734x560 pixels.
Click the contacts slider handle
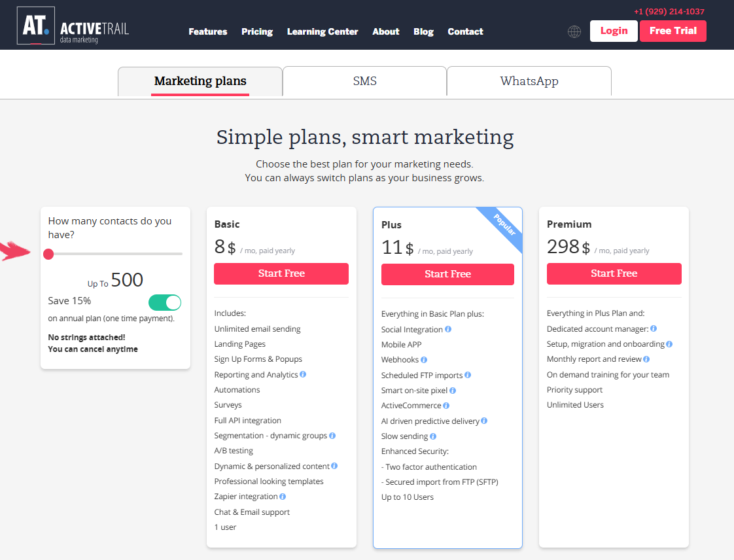[x=48, y=254]
